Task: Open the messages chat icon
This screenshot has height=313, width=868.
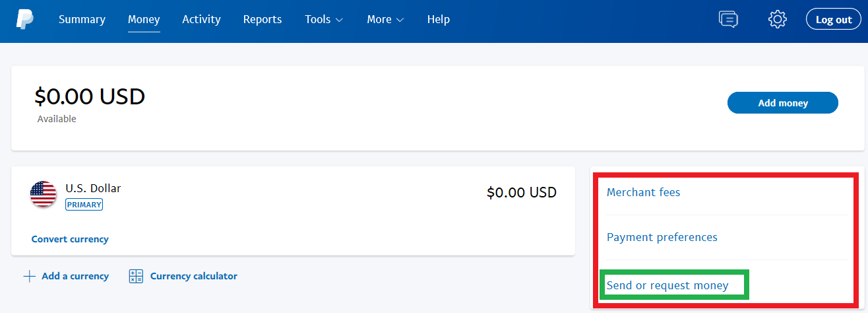Action: pyautogui.click(x=728, y=19)
